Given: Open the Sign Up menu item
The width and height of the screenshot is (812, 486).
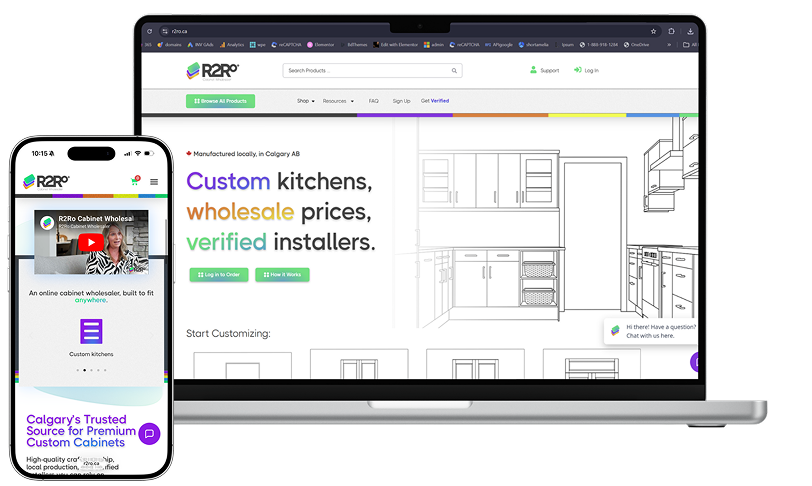Looking at the screenshot, I should [401, 101].
